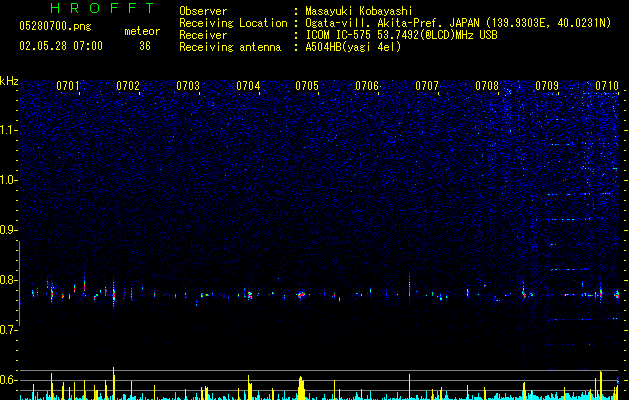629x400 pixels.
Task: Click the 0701 time marker
Action: click(68, 86)
